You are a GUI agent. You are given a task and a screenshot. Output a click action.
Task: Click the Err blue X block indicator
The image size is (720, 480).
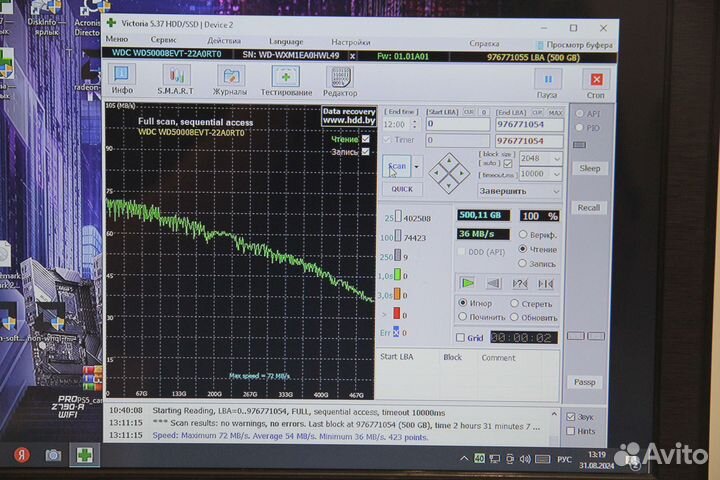(x=396, y=333)
